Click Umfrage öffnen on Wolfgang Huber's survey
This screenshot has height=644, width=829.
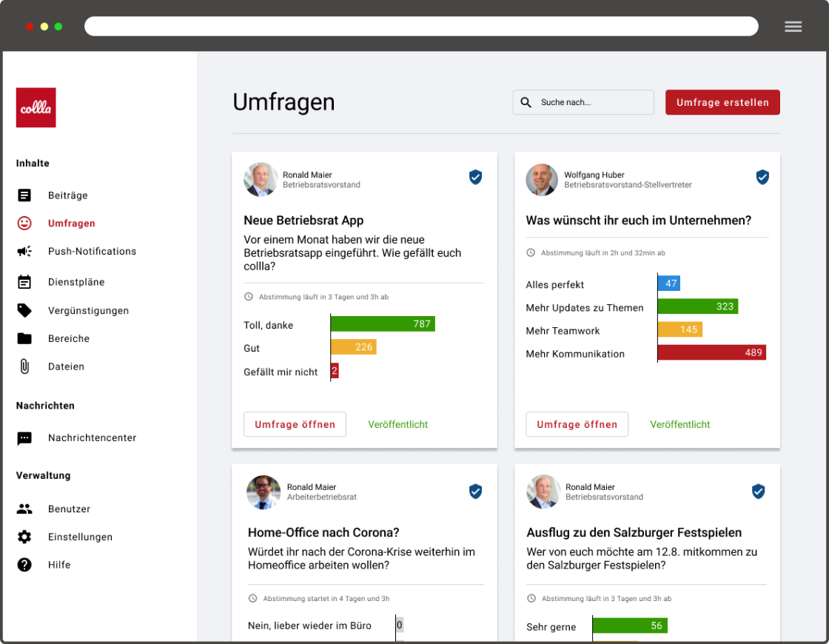tap(577, 424)
